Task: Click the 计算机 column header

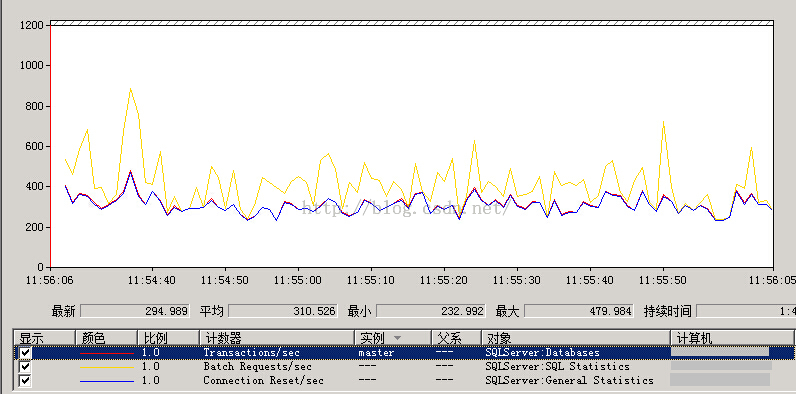Action: point(732,338)
